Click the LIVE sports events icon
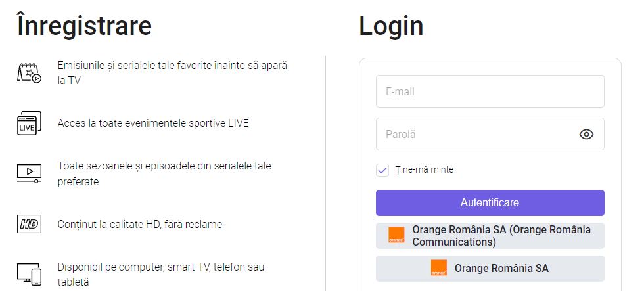644x291 pixels. point(29,123)
